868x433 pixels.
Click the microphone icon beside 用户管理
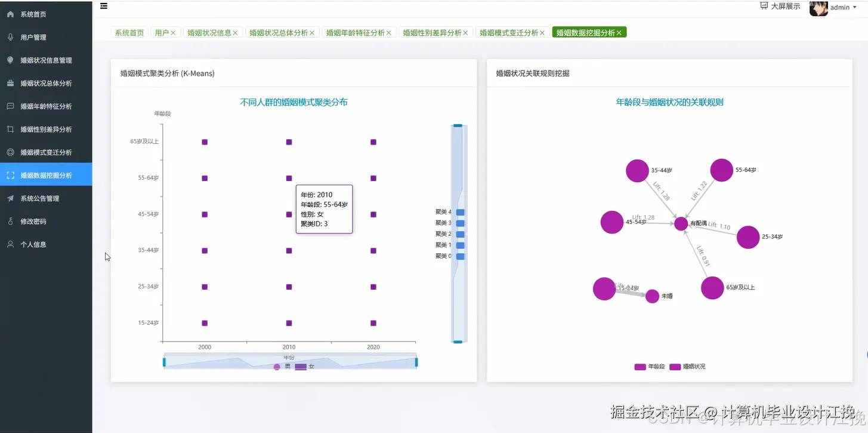[10, 37]
